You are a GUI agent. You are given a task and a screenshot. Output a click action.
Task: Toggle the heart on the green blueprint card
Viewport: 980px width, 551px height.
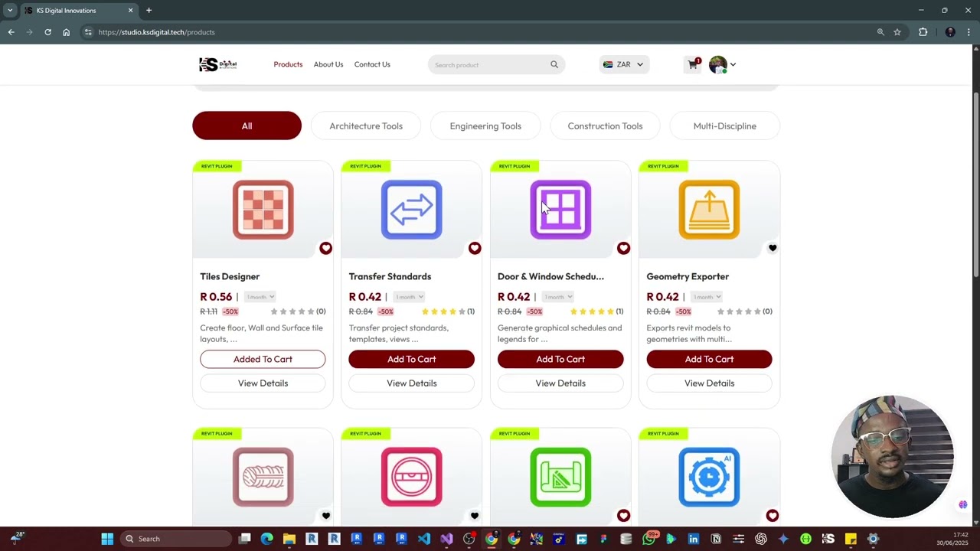click(623, 516)
